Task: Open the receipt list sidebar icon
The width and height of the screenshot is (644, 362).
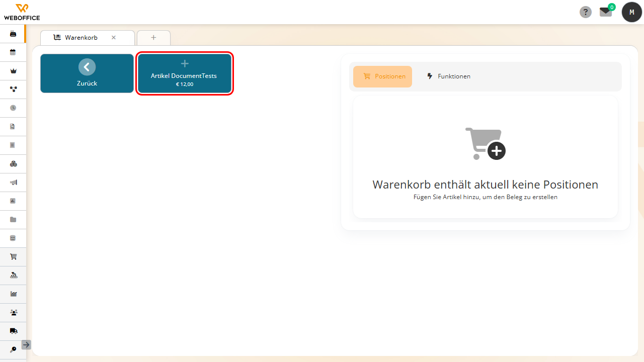Action: 13,145
